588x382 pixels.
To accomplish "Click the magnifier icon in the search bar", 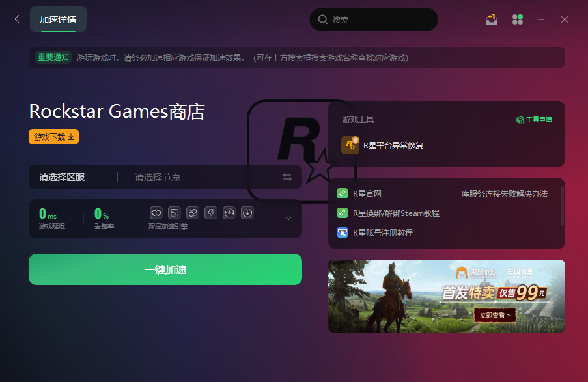I will pyautogui.click(x=322, y=20).
